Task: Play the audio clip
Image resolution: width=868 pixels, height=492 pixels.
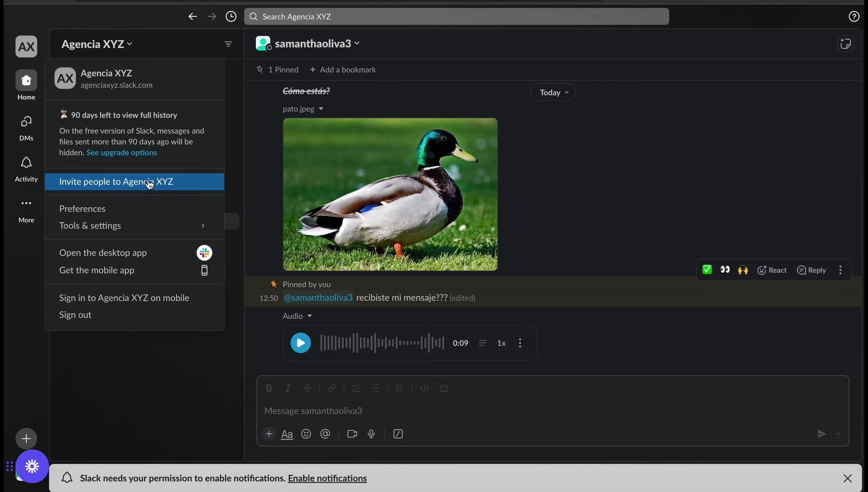Action: coord(301,343)
